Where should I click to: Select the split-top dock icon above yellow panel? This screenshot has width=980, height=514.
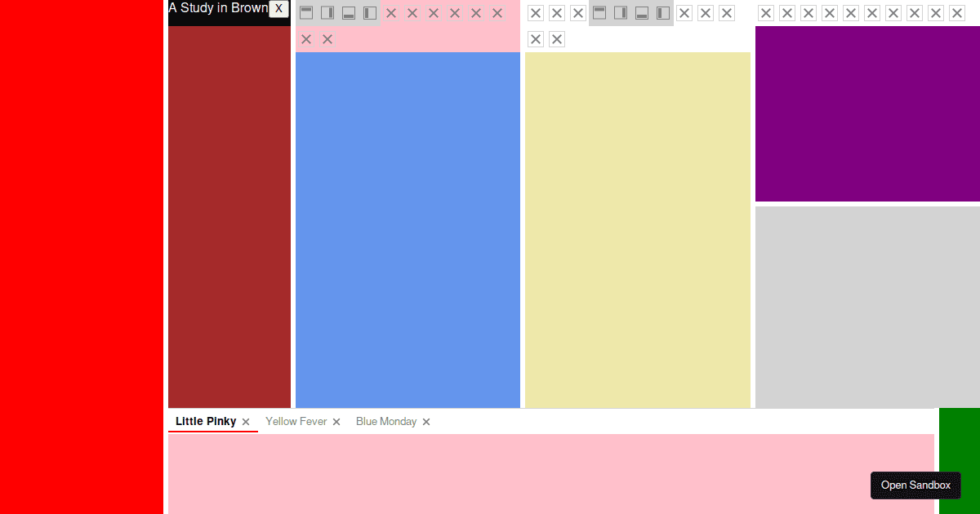600,13
